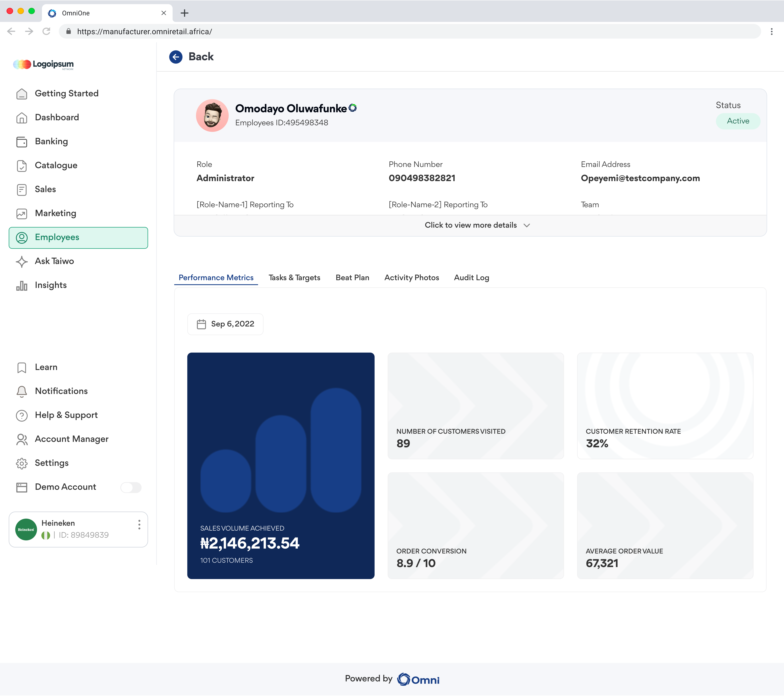Click the Sales receipt icon
The width and height of the screenshot is (784, 699).
pyautogui.click(x=22, y=190)
